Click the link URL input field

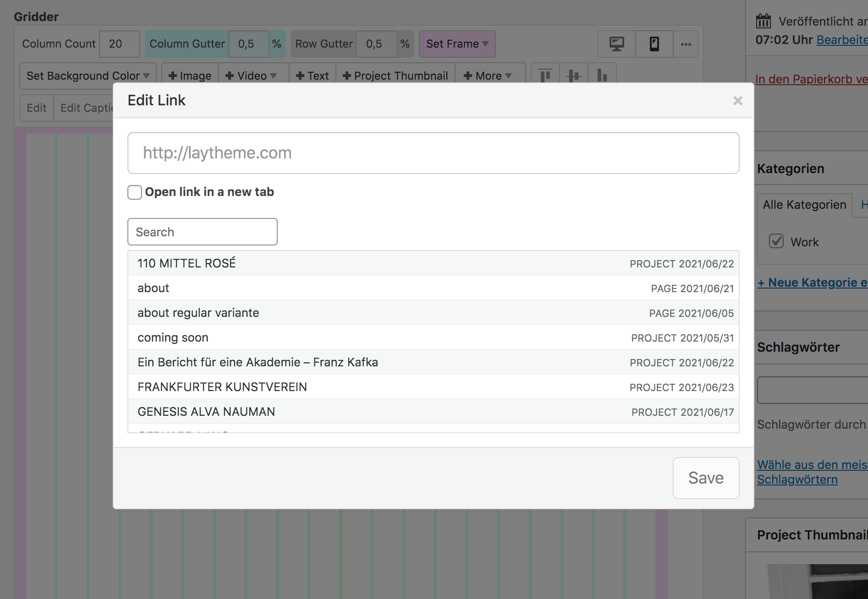coord(433,153)
